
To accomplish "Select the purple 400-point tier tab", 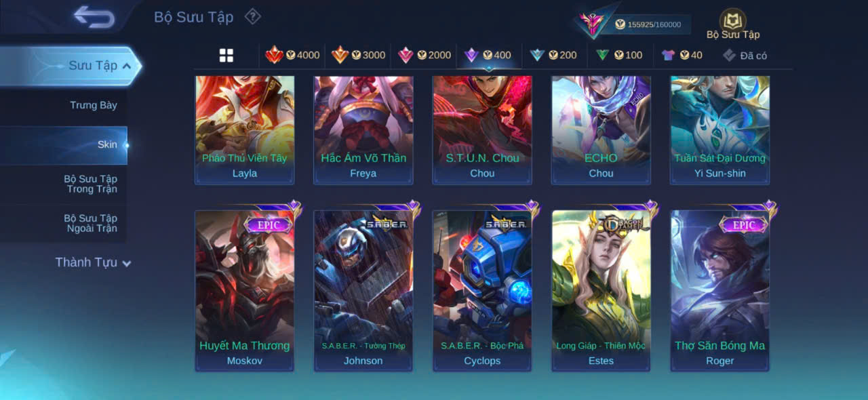I will tap(488, 55).
